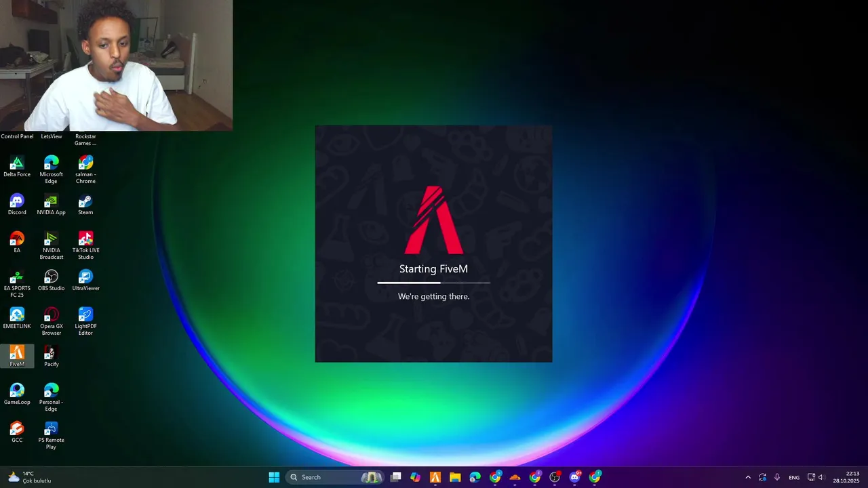
Task: Launch TikTok LIVE Studio from the desktop
Action: coord(85,246)
